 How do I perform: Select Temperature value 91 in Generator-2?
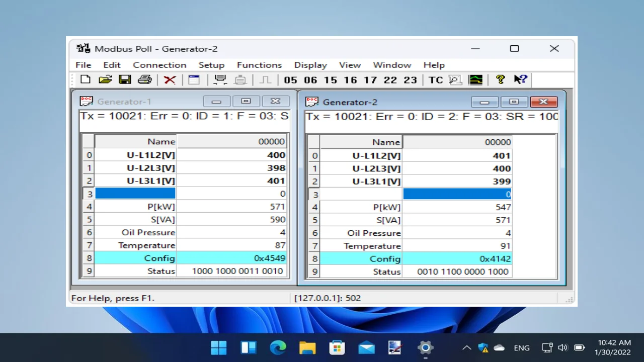[x=457, y=245]
